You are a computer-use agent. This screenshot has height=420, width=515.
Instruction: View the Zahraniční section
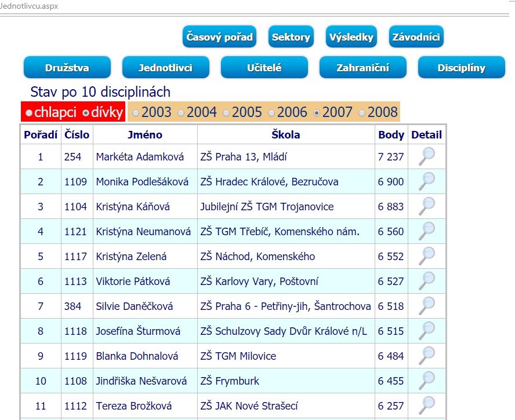[x=363, y=67]
